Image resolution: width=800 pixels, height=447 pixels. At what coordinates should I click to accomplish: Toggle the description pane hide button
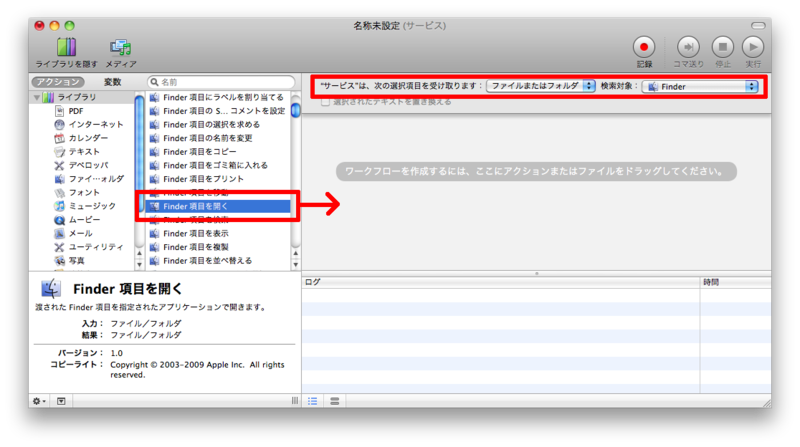61,401
